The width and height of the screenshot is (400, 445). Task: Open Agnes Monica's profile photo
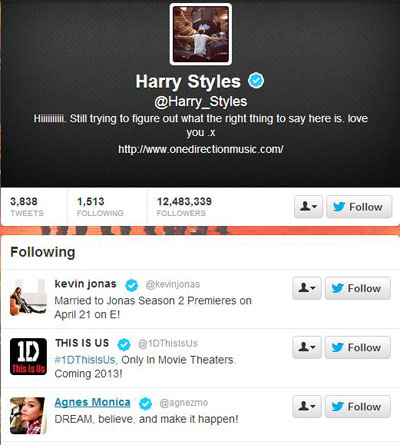pos(28,416)
